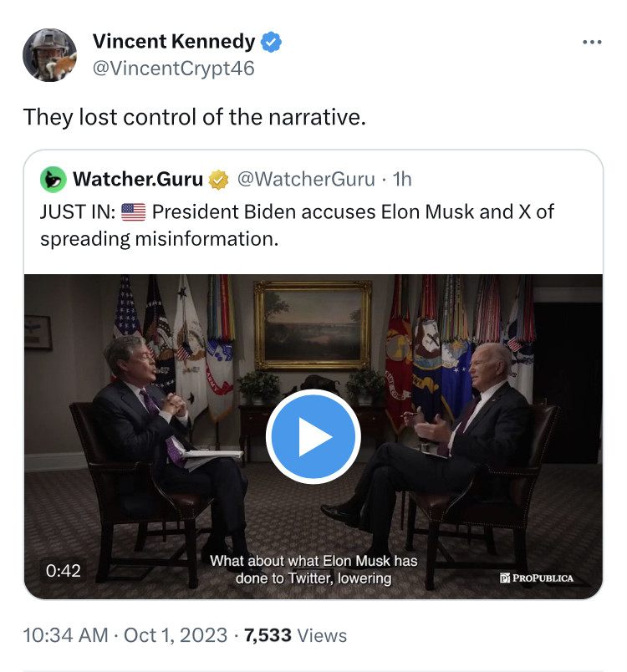The width and height of the screenshot is (627, 672).
Task: Click Vincent Kennedy's profile avatar
Action: pos(49,54)
